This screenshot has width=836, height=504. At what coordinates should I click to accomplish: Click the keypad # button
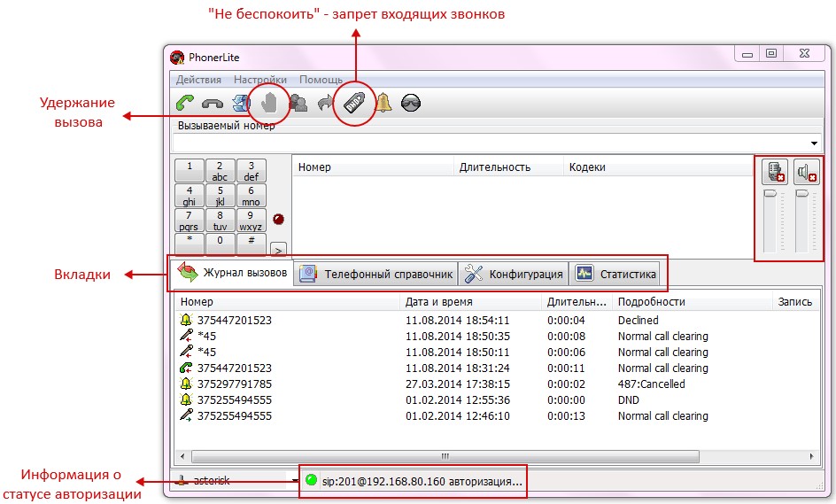[252, 244]
